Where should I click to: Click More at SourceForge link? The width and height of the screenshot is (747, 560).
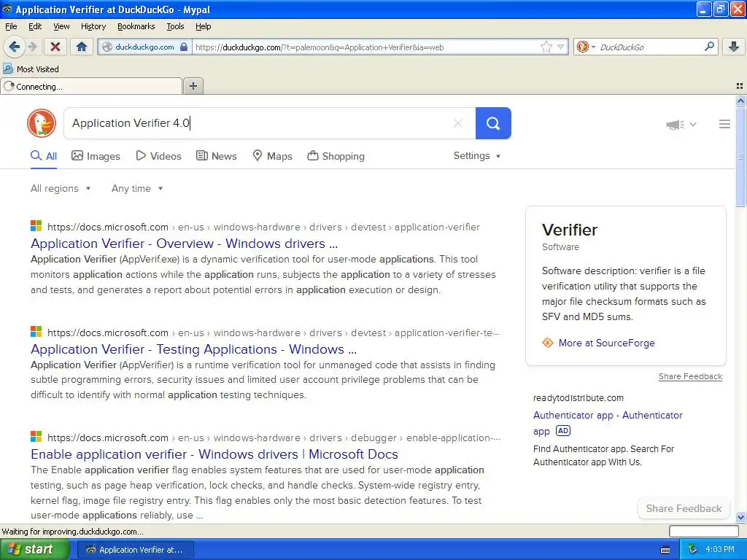click(606, 343)
